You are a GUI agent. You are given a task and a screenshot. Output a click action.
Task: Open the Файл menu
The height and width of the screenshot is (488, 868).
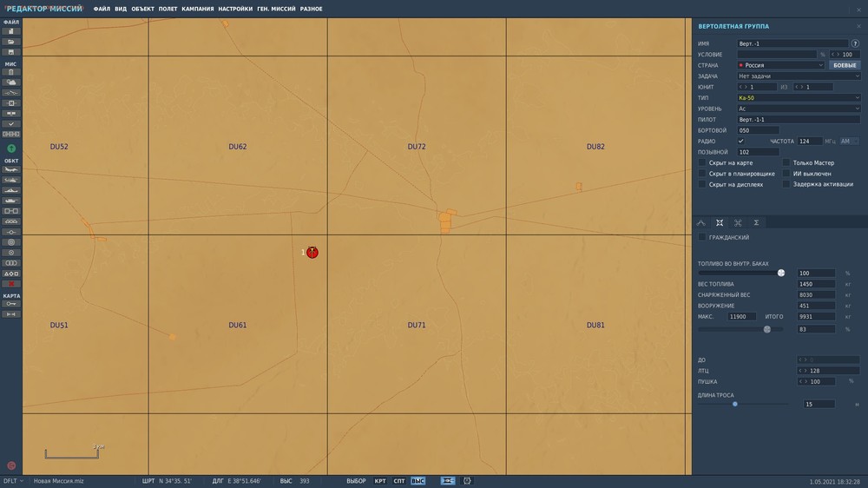click(102, 9)
